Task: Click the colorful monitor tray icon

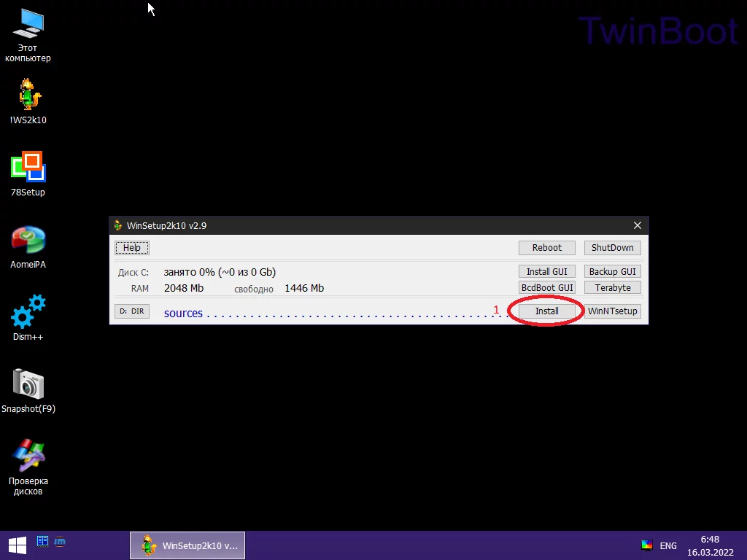Action: [x=647, y=545]
